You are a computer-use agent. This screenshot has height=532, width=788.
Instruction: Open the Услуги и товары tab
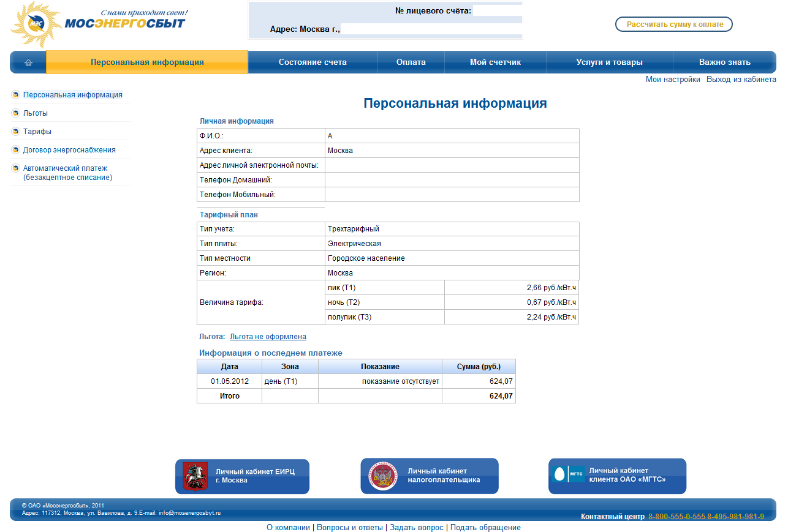[609, 62]
